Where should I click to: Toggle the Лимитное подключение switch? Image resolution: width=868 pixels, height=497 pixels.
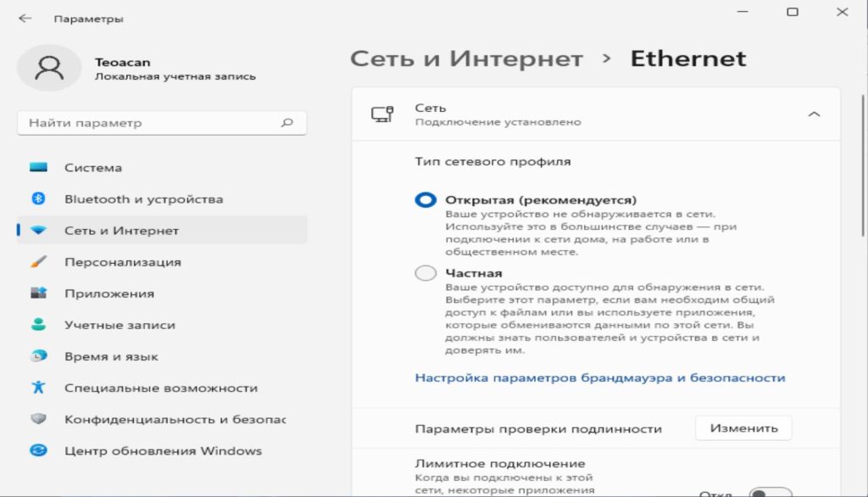tap(770, 493)
